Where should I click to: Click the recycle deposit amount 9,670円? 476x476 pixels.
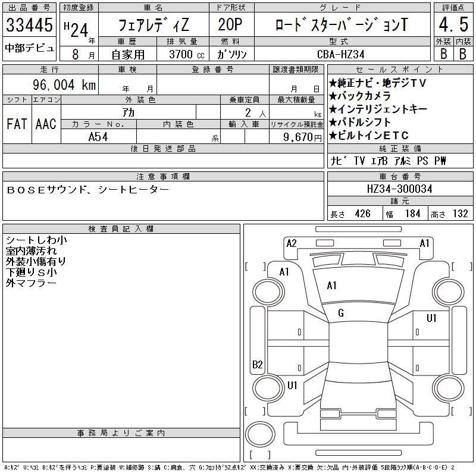[x=296, y=136]
